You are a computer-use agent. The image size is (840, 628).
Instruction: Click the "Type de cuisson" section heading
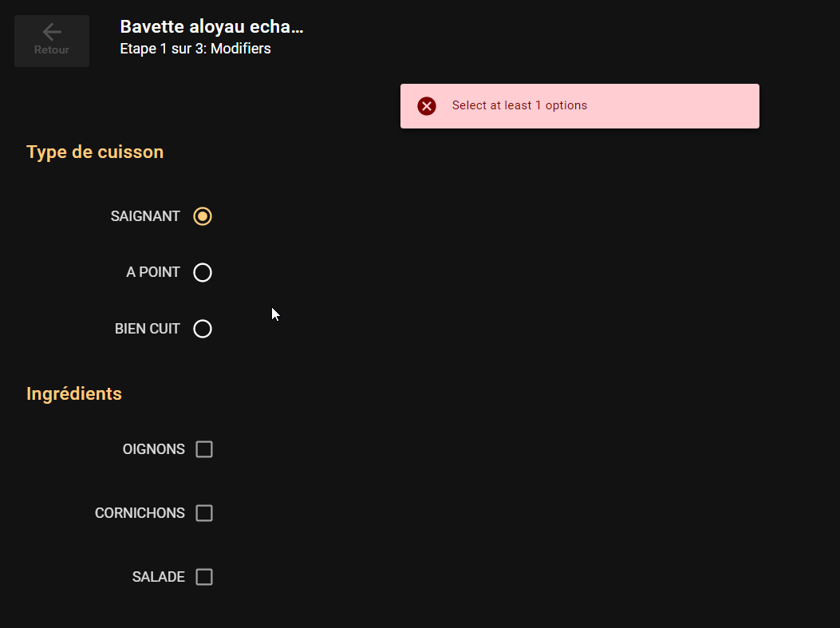coord(95,152)
